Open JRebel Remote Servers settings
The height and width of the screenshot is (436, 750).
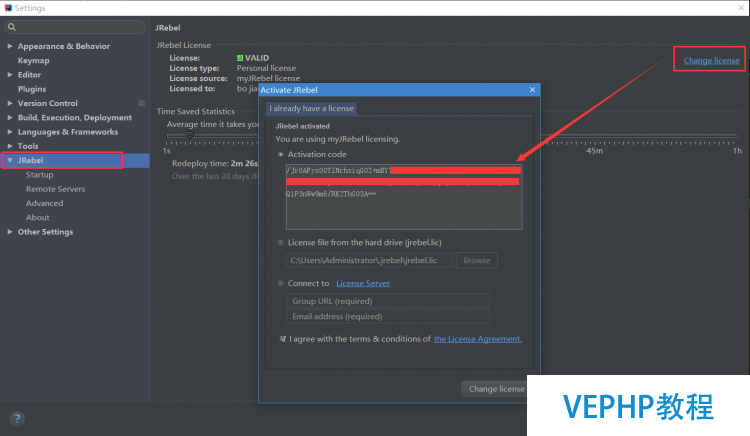(55, 189)
